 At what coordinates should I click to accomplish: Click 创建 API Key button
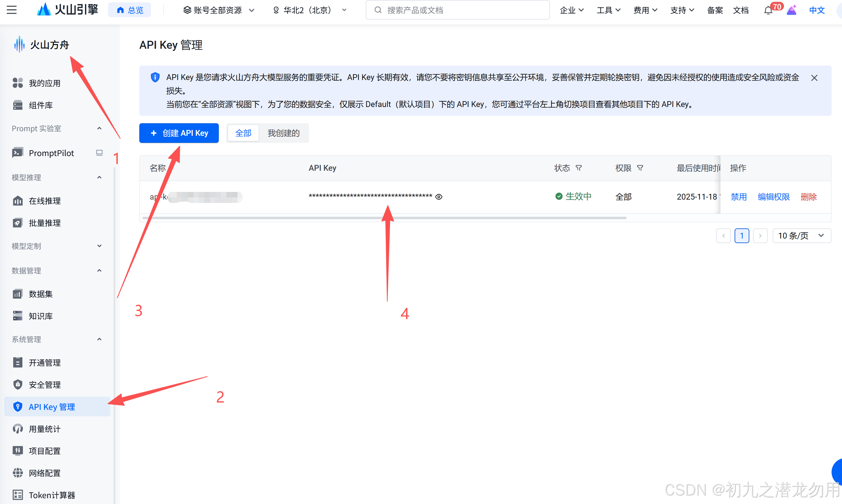click(179, 133)
